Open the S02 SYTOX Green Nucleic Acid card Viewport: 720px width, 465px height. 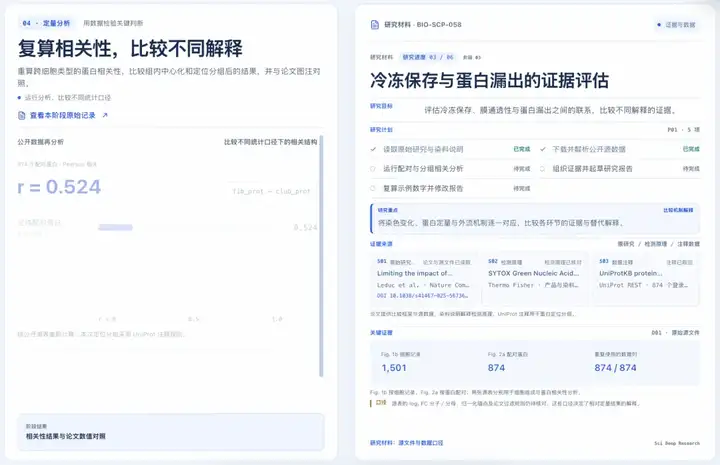point(535,279)
